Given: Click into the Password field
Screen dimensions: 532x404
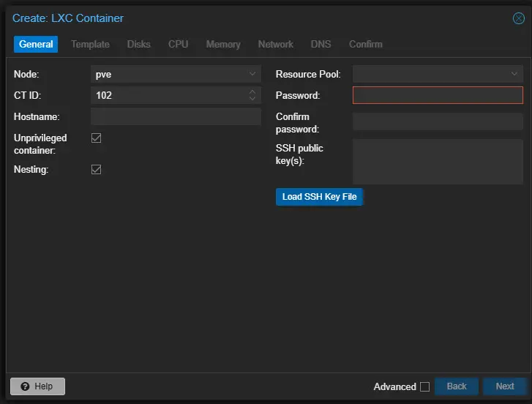Looking at the screenshot, I should point(438,95).
